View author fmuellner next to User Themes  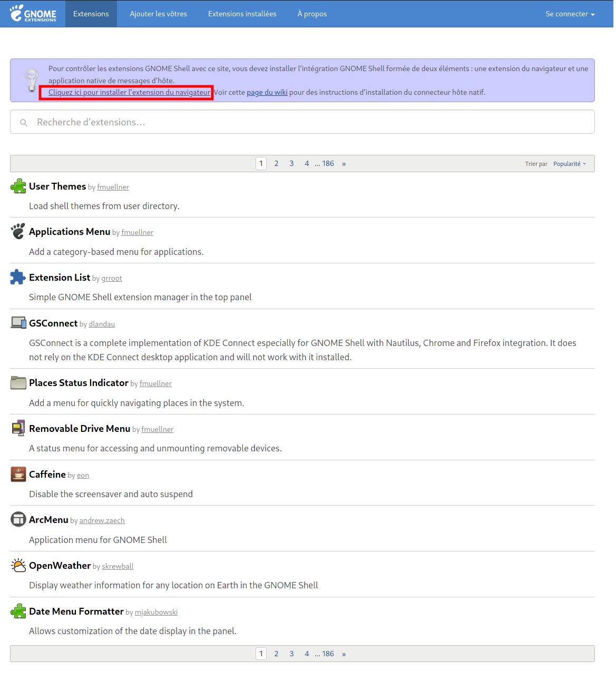(x=113, y=187)
